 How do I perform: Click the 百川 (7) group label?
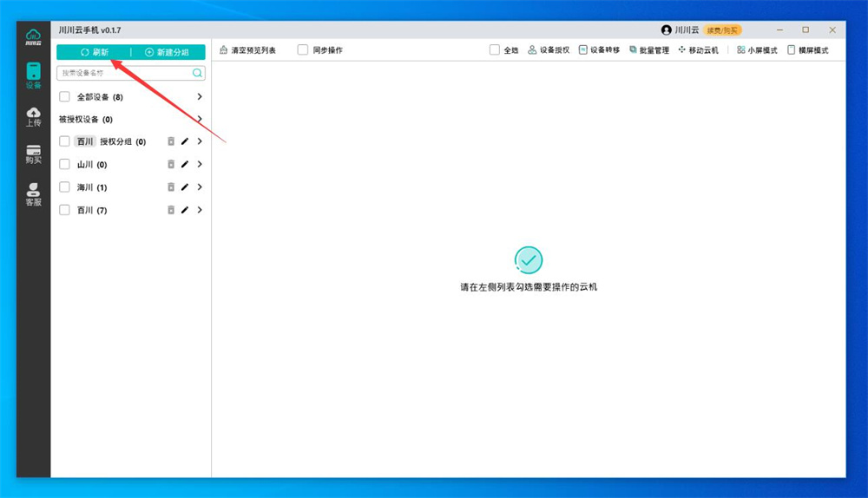[92, 210]
